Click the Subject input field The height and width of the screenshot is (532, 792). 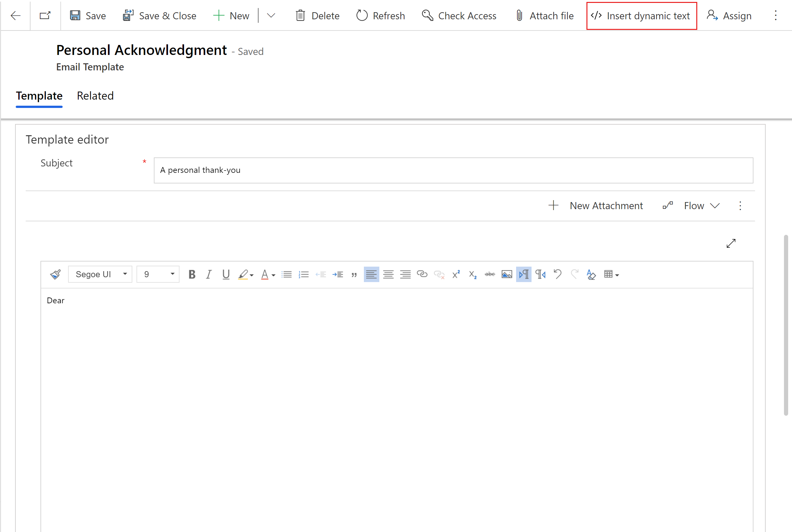[453, 170]
